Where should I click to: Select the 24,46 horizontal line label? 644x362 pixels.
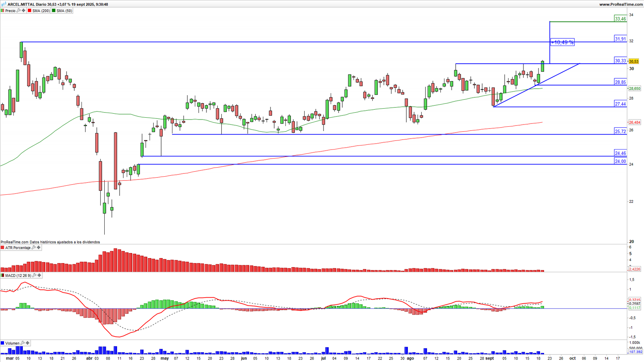click(x=620, y=153)
